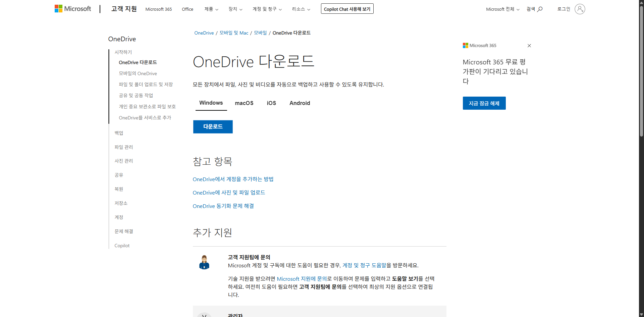Expand the 제품 dropdown menu

pos(211,9)
